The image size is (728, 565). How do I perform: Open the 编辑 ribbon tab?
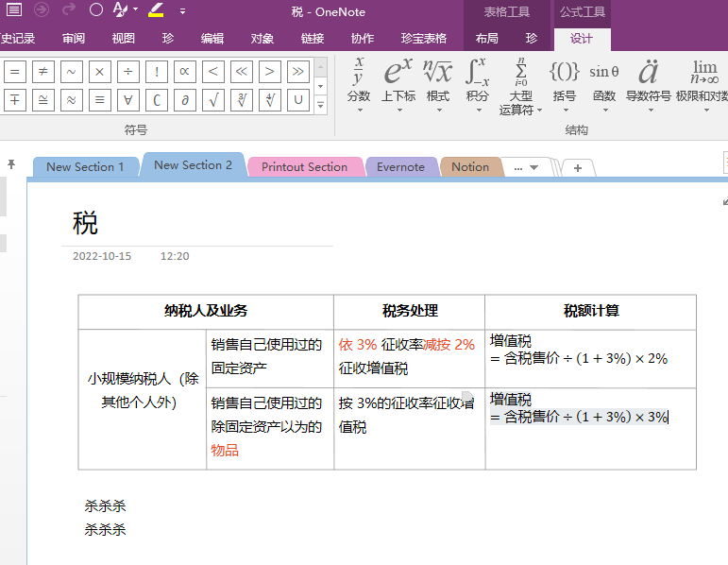pos(212,38)
